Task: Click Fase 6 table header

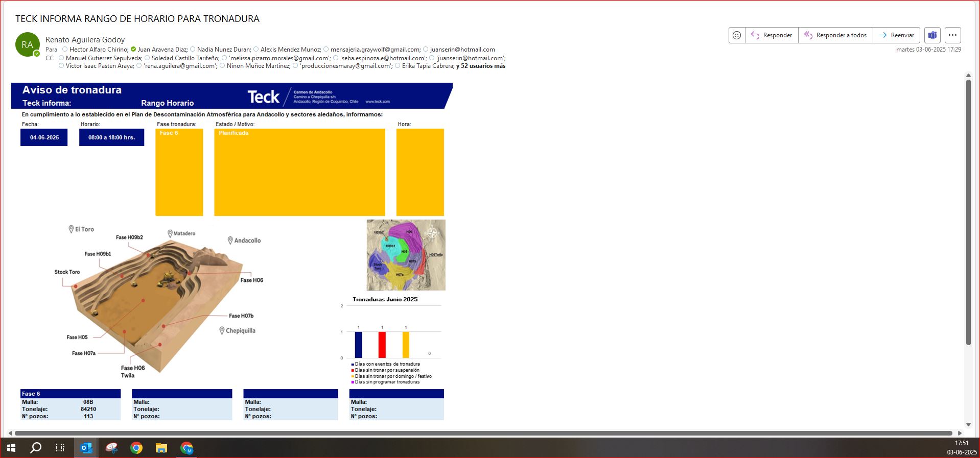Action: (71, 394)
